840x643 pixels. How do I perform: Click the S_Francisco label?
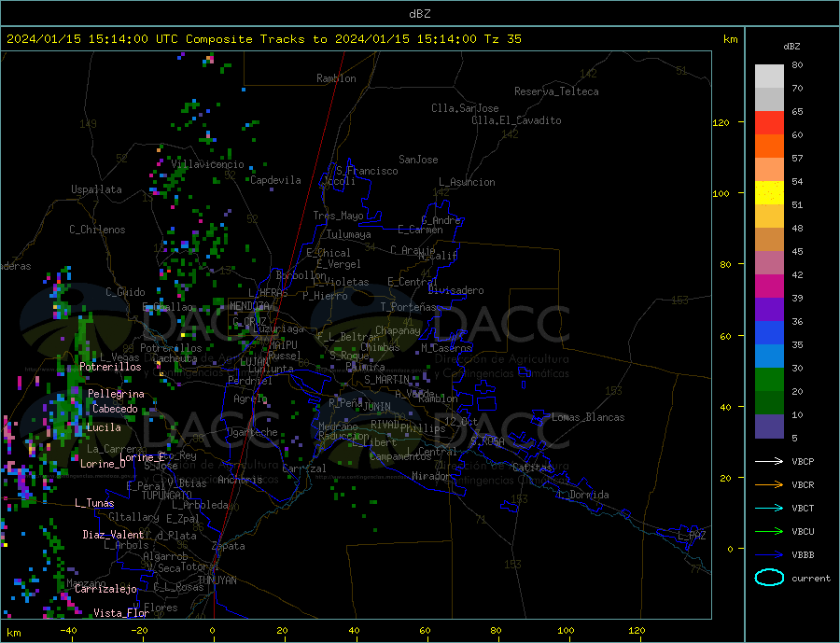tap(367, 171)
